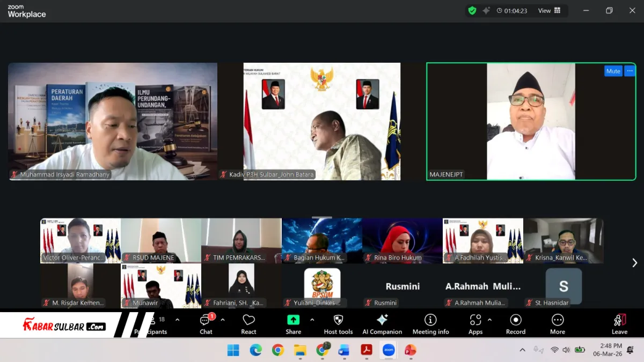Expand the Chat options caret

click(223, 320)
